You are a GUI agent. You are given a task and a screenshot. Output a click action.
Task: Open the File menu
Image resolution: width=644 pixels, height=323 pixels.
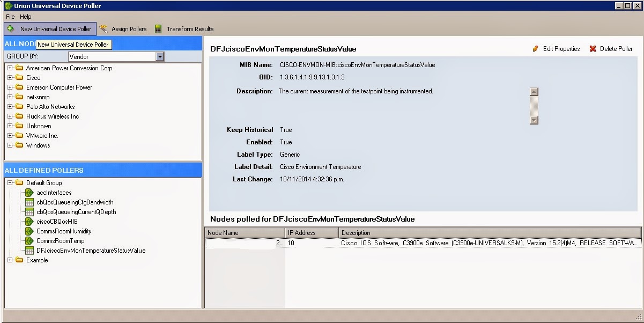(x=10, y=17)
